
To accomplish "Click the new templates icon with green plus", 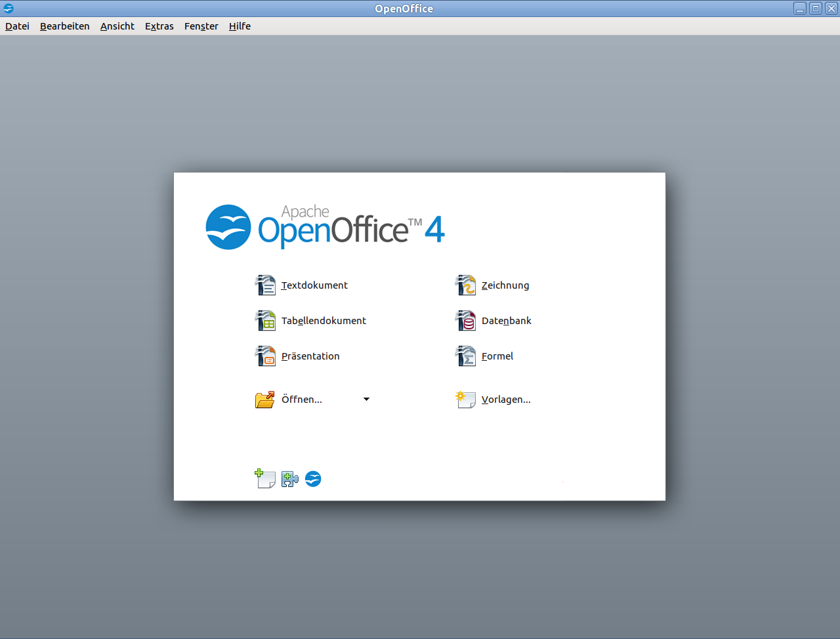I will tap(265, 479).
